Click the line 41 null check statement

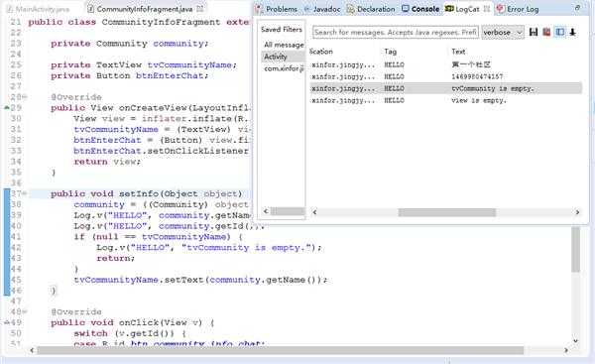158,237
